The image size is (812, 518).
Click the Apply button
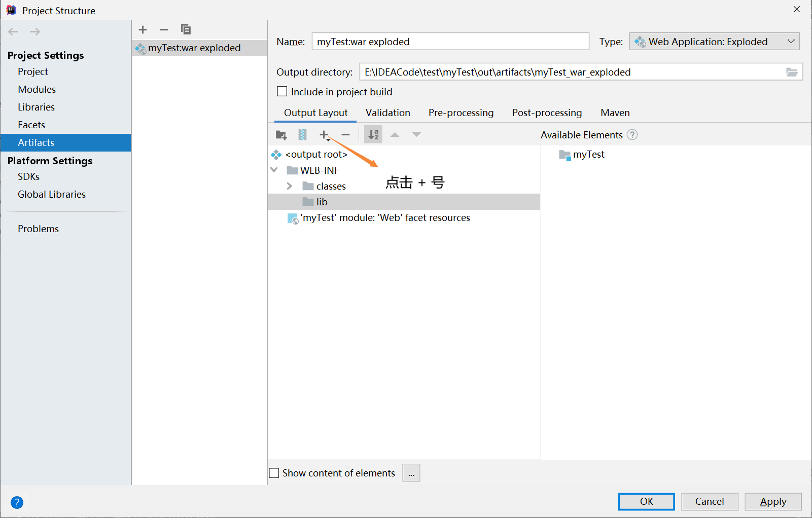click(x=773, y=501)
